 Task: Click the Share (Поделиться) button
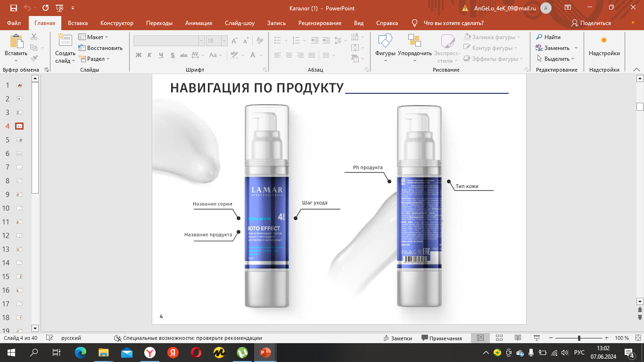click(591, 23)
